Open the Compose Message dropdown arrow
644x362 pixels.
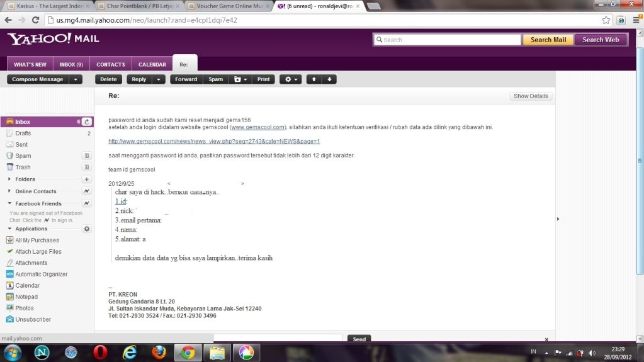click(x=76, y=79)
